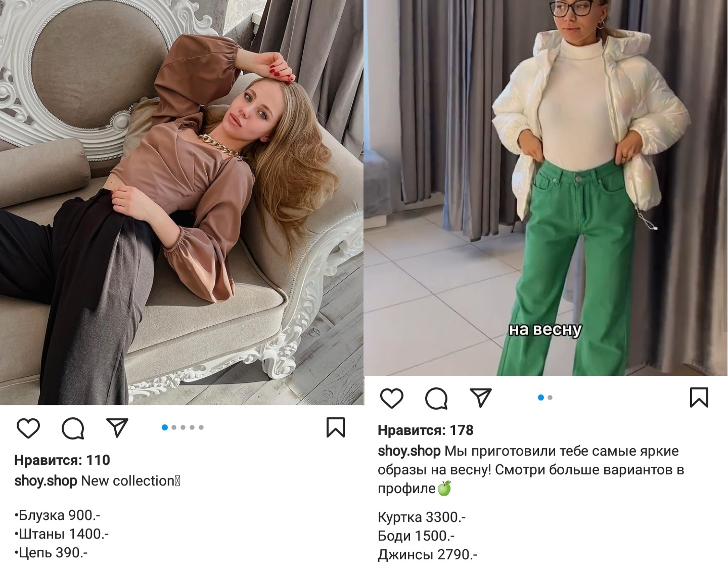Bookmark the New collection post
The height and width of the screenshot is (572, 728).
336,427
